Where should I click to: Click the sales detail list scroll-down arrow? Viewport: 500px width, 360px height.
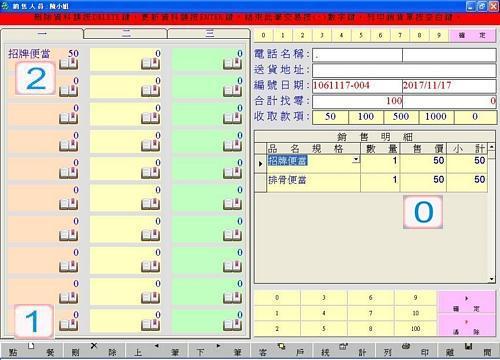[x=492, y=279]
